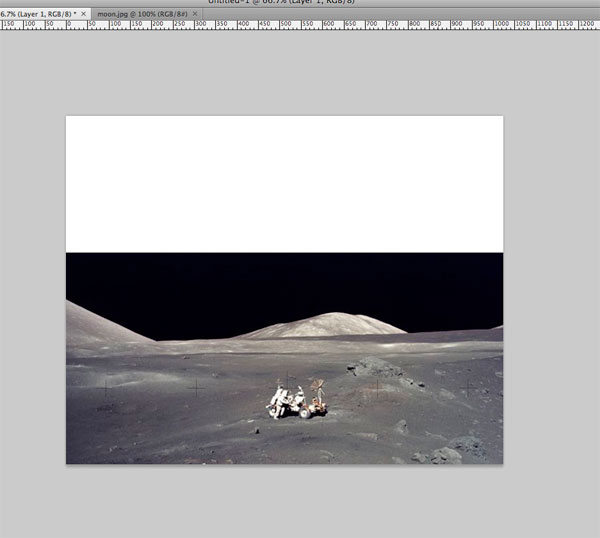Click the rover's dish antenna
Image resolution: width=600 pixels, height=538 pixels.
tap(318, 385)
